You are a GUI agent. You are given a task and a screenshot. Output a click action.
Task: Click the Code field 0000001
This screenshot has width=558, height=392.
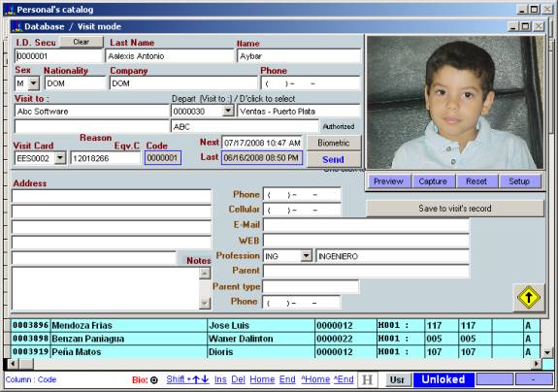point(163,157)
